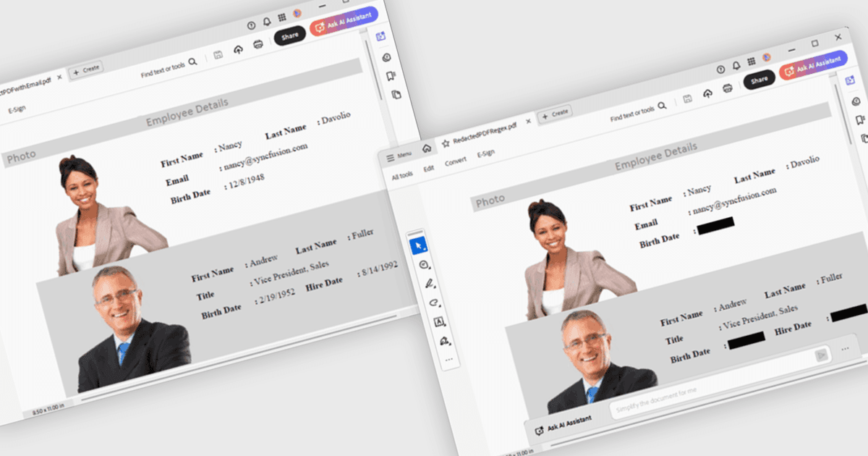
Task: Click the 12/8/1948 birth date in the left window
Action: (246, 183)
